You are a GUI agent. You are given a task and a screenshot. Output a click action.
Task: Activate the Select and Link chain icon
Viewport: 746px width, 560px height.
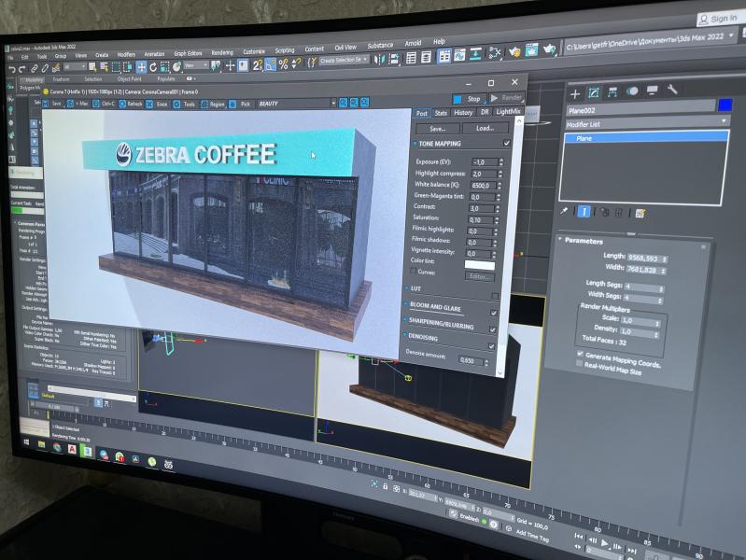(35, 69)
